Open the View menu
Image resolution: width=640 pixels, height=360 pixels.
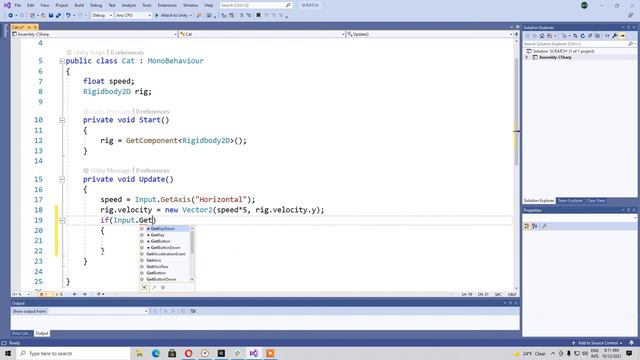[44, 5]
